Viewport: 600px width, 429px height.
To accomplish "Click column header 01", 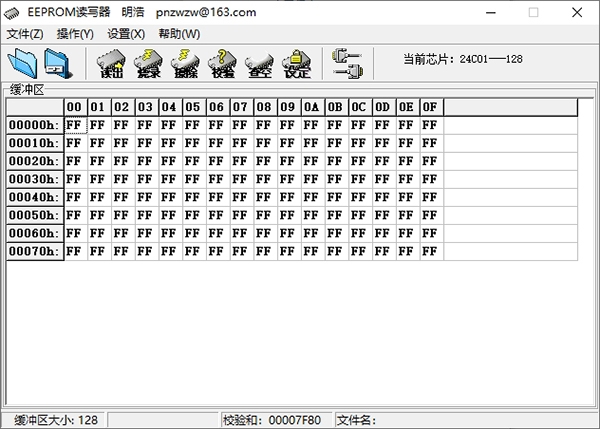I will pos(99,107).
